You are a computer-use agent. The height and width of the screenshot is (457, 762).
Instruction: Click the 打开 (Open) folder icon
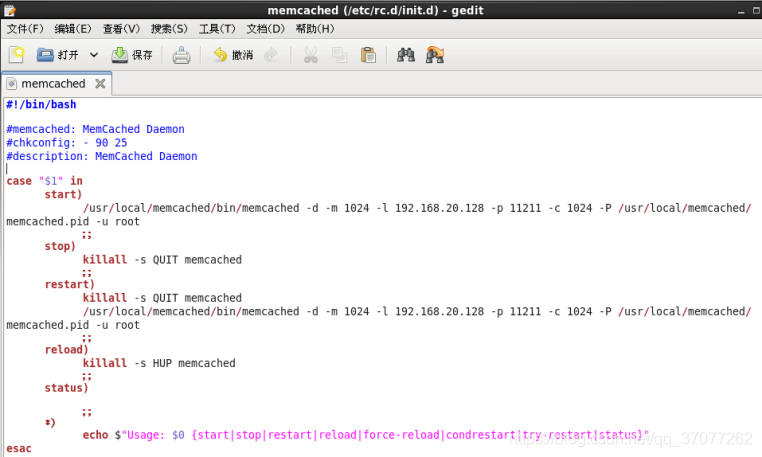point(45,55)
